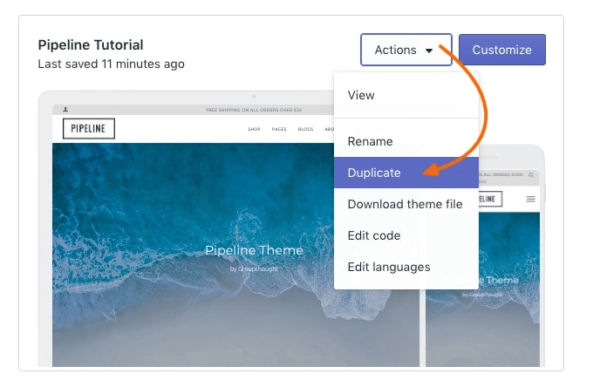Image resolution: width=600 pixels, height=387 pixels.
Task: Click 'Last saved 11 minutes ago' text
Action: 111,64
